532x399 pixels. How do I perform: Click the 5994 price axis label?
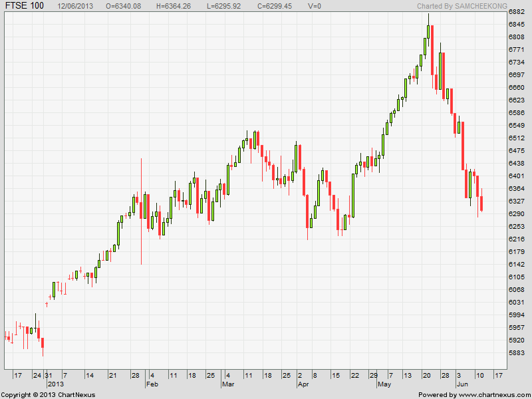coord(517,315)
